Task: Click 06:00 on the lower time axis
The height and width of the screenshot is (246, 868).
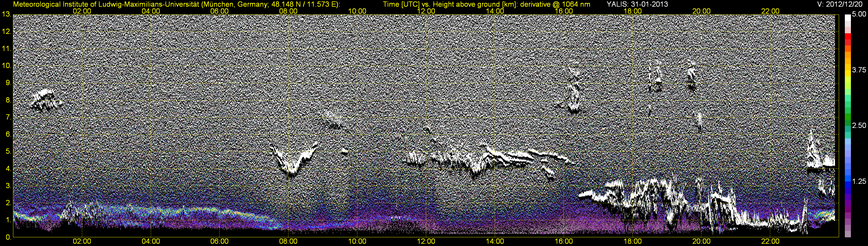Action: coord(219,241)
